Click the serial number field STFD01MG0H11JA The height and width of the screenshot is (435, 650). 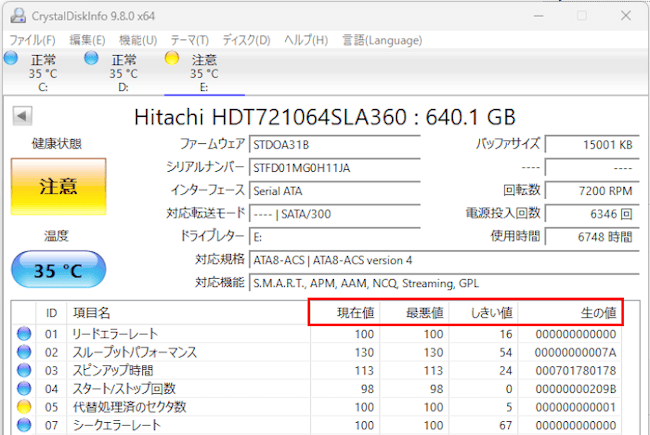335,168
